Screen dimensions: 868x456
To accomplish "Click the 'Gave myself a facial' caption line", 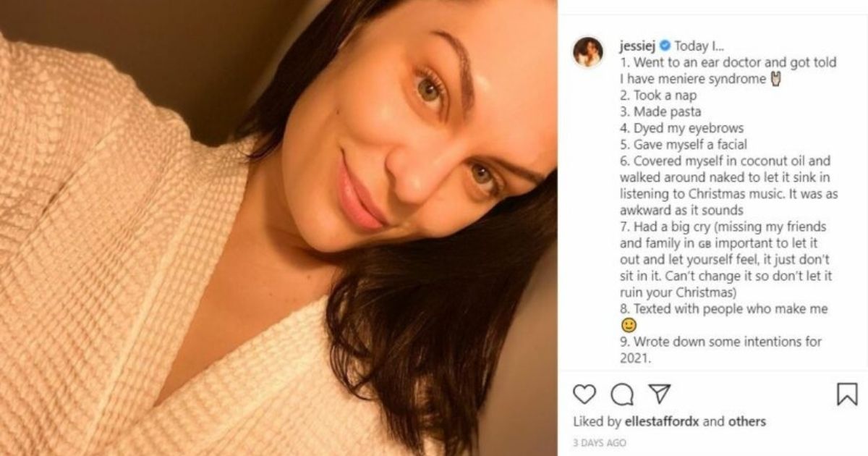I will [684, 145].
